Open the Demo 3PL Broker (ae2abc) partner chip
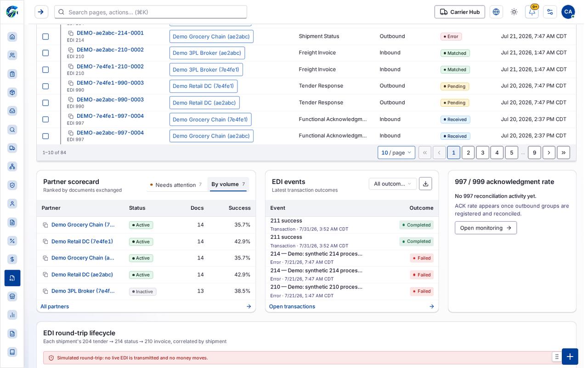This screenshot has width=588, height=368. (207, 53)
